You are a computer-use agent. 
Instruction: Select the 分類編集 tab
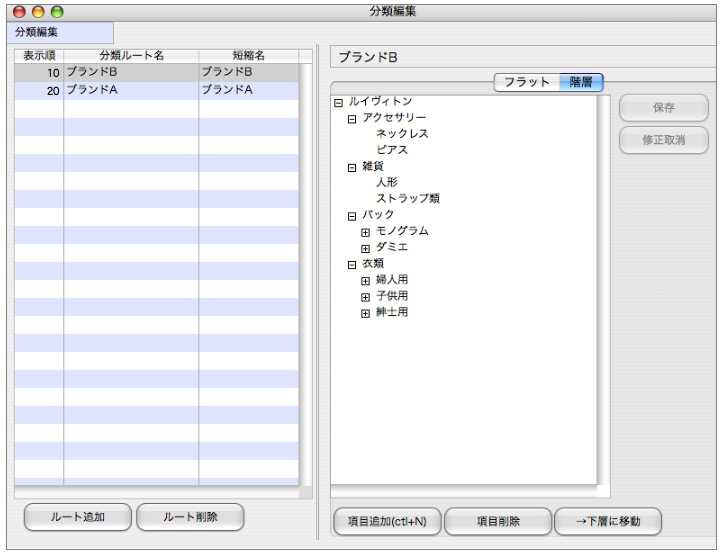pyautogui.click(x=60, y=32)
